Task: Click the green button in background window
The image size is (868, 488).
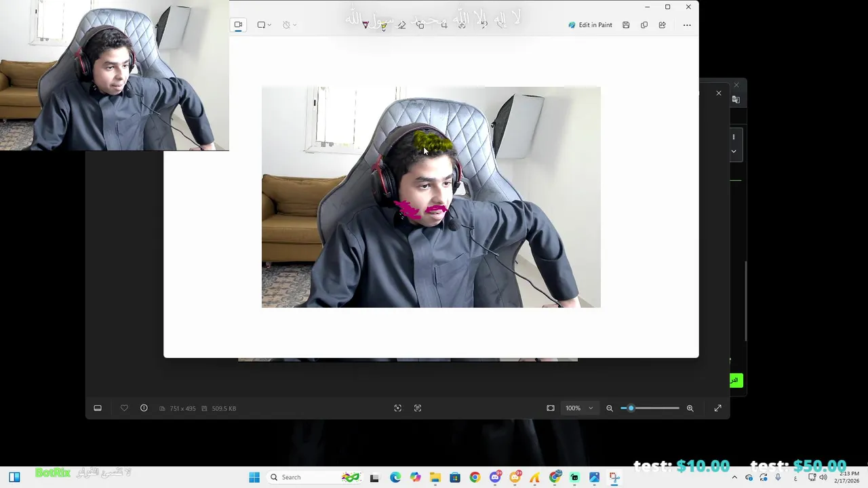Action: click(736, 380)
